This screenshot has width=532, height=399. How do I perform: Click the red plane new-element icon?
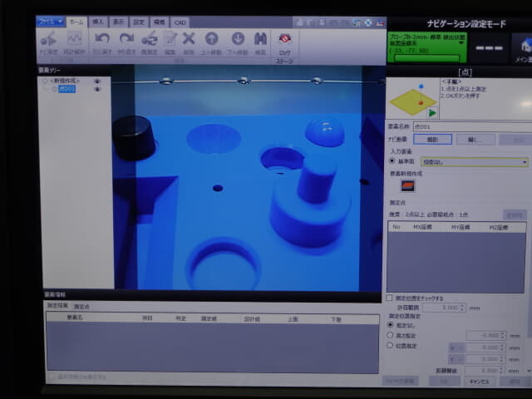point(407,185)
